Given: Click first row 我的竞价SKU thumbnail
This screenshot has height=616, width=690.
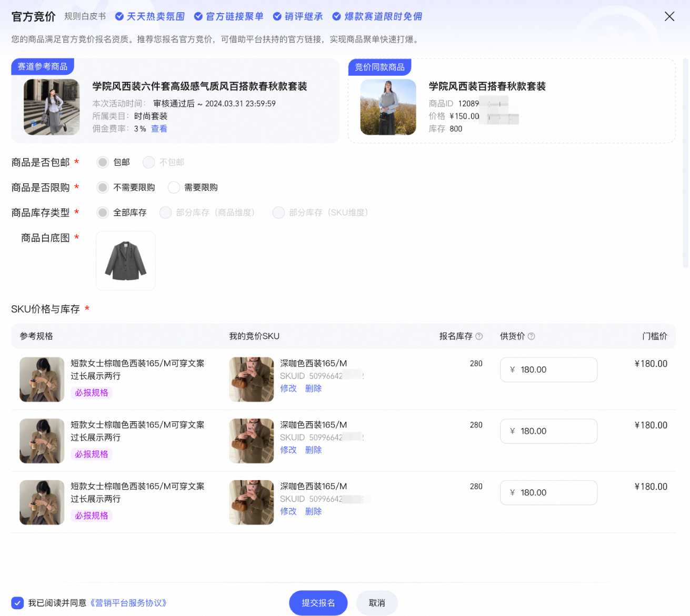Looking at the screenshot, I should point(252,380).
